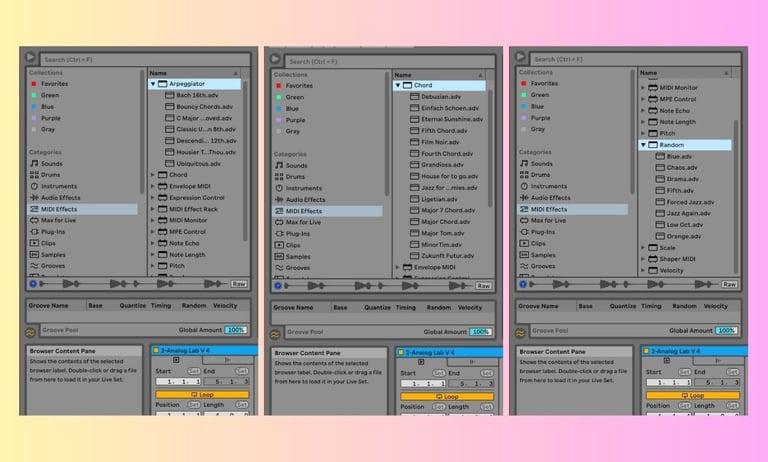Toggle orange Loop switch in Random panel
Screen dimensions: 768x462
[x=693, y=395]
